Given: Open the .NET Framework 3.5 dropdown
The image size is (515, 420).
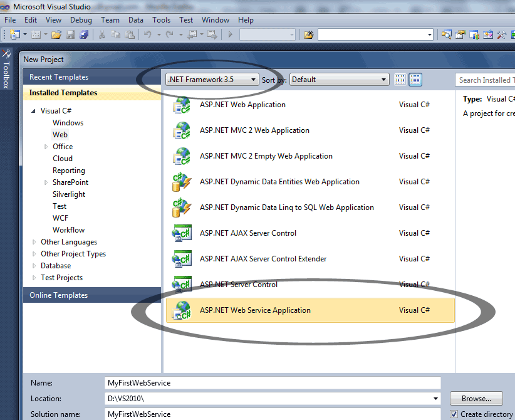Looking at the screenshot, I should (x=212, y=80).
